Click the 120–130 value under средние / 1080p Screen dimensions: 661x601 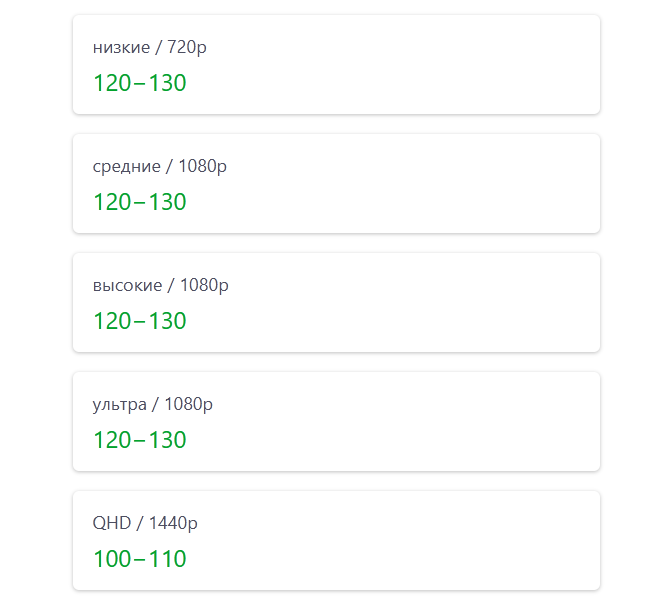pos(140,202)
